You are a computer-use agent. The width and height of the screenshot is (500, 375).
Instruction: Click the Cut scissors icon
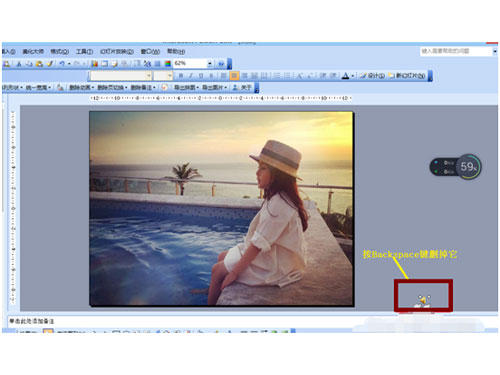19,63
